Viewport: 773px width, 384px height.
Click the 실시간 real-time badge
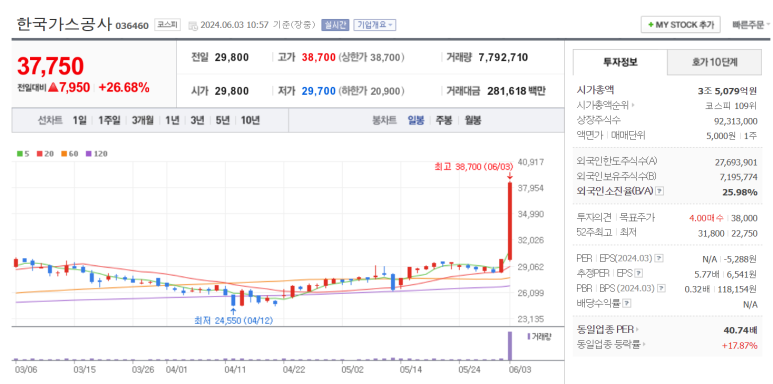pyautogui.click(x=335, y=25)
